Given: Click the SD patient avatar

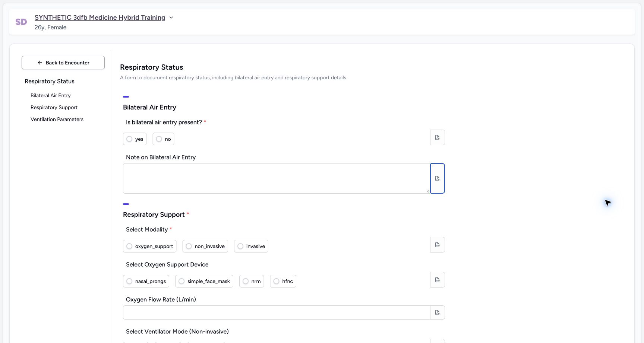Looking at the screenshot, I should [21, 22].
